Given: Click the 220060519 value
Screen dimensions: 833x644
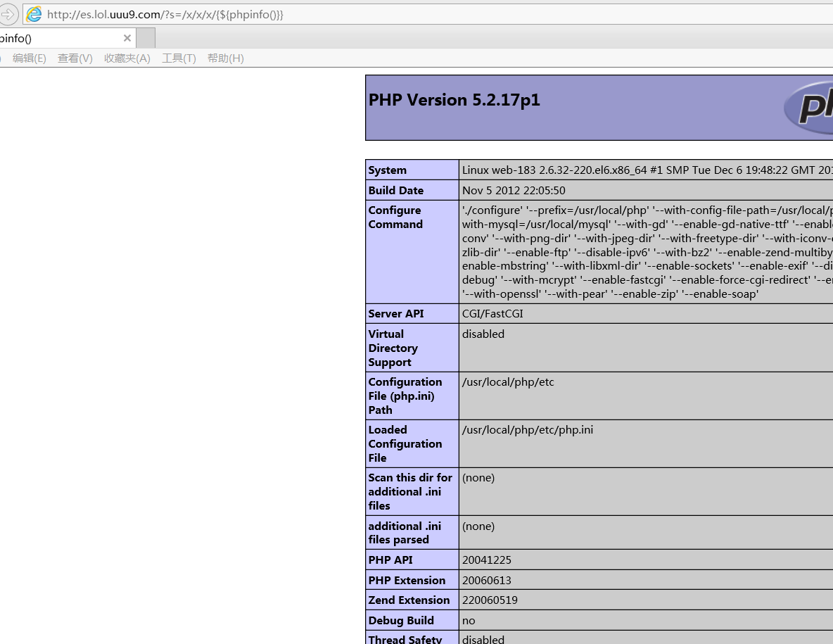Looking at the screenshot, I should [x=490, y=600].
